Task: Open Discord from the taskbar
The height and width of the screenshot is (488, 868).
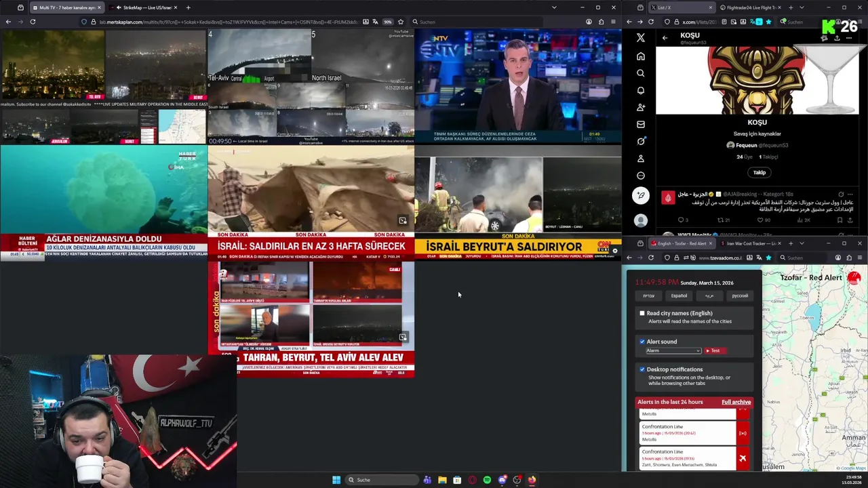Action: pyautogui.click(x=502, y=480)
